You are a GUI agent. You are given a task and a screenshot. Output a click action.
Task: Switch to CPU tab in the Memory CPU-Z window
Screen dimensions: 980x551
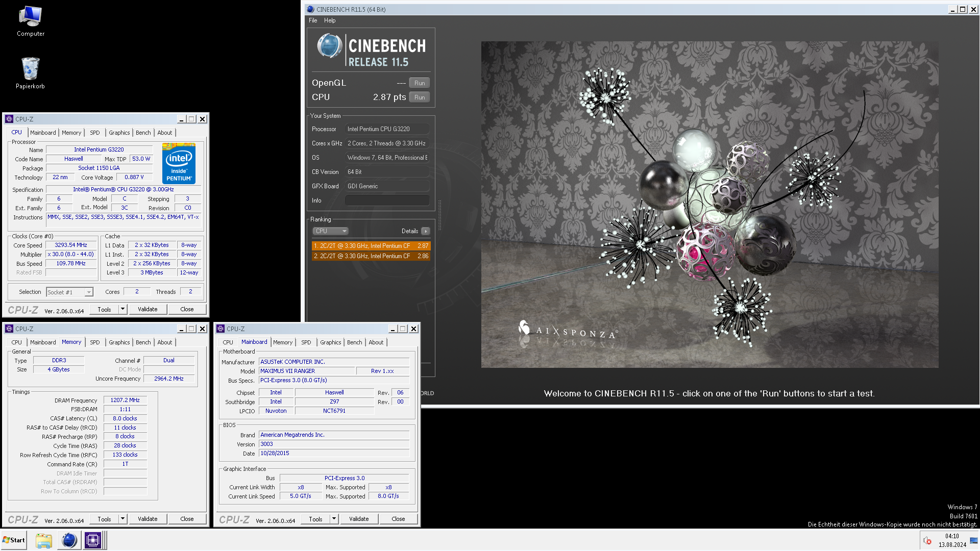[17, 342]
